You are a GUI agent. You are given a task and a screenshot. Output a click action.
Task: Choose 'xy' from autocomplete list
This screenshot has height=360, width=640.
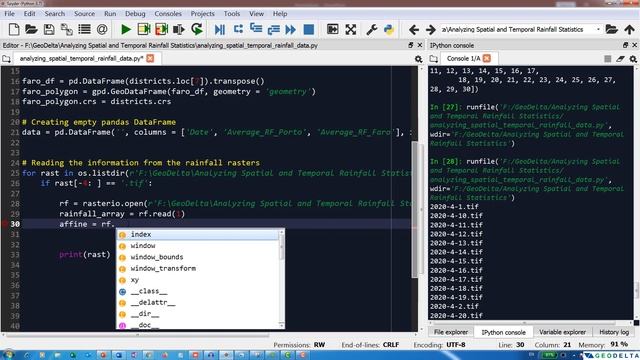point(198,280)
